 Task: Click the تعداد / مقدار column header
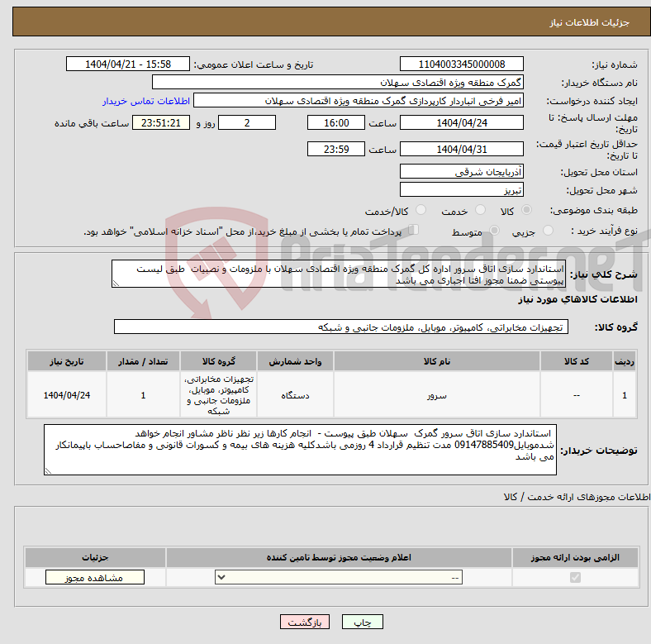tap(143, 361)
